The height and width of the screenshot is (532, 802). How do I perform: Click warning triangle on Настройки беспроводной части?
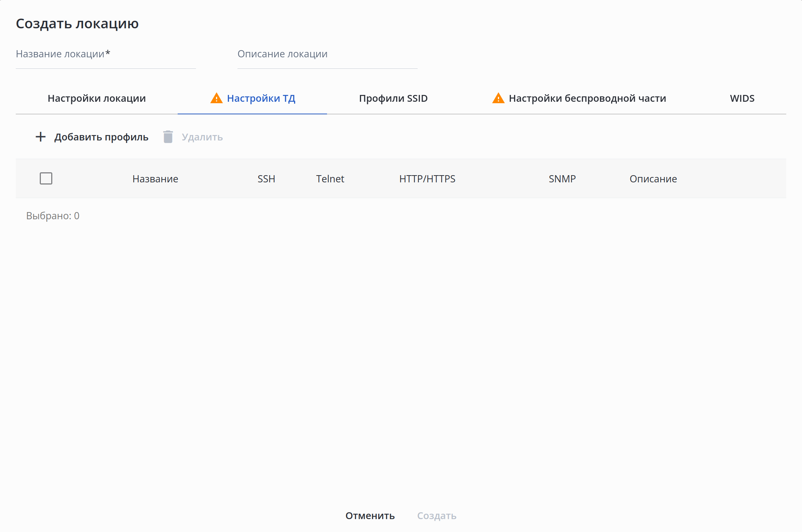tap(498, 98)
